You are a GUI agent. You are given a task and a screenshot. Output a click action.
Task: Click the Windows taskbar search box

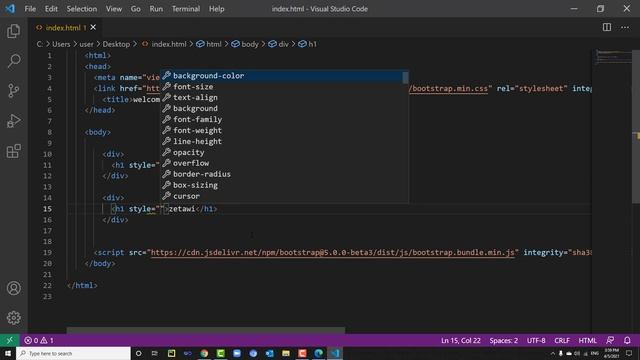[x=73, y=353]
